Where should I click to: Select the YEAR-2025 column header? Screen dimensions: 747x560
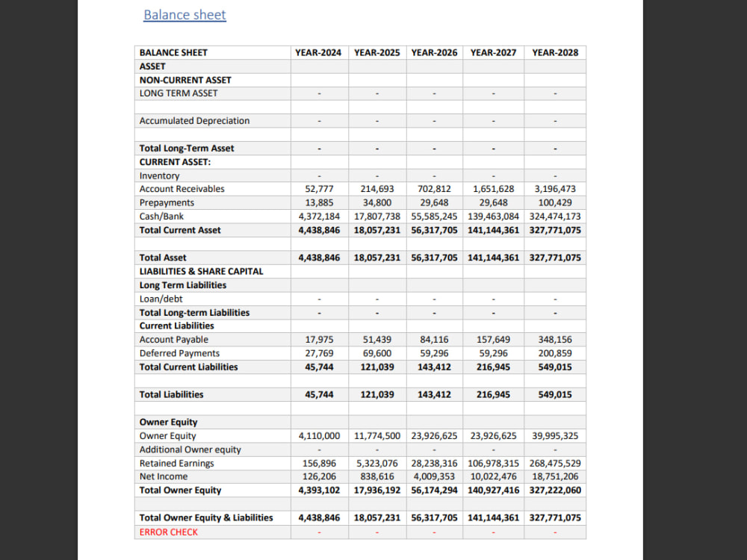pos(376,52)
